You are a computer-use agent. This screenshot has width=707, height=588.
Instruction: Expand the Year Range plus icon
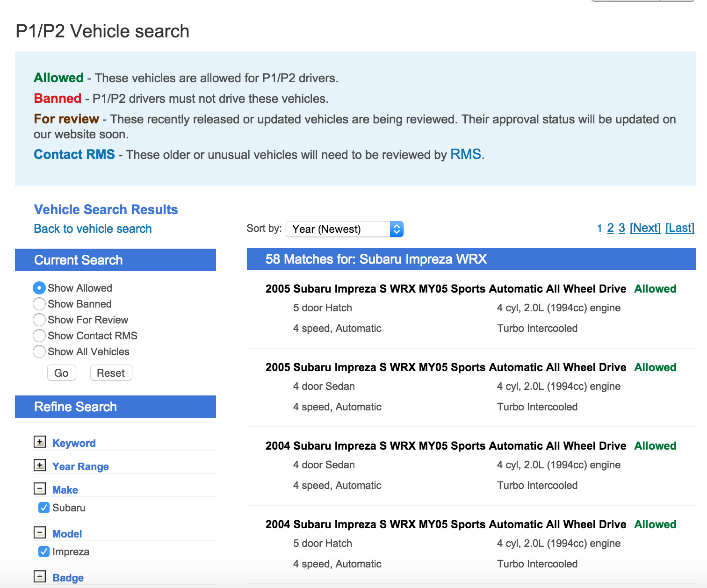click(x=40, y=466)
